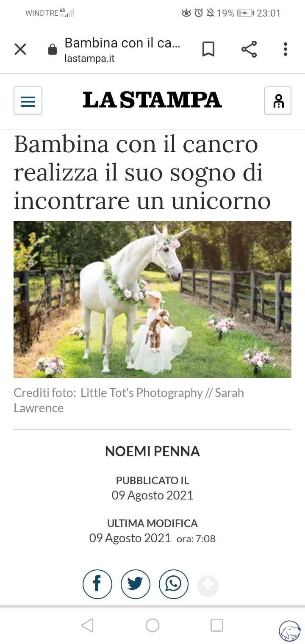Tap the round floating icon at bottom right
305x644 pixels.
(x=290, y=631)
